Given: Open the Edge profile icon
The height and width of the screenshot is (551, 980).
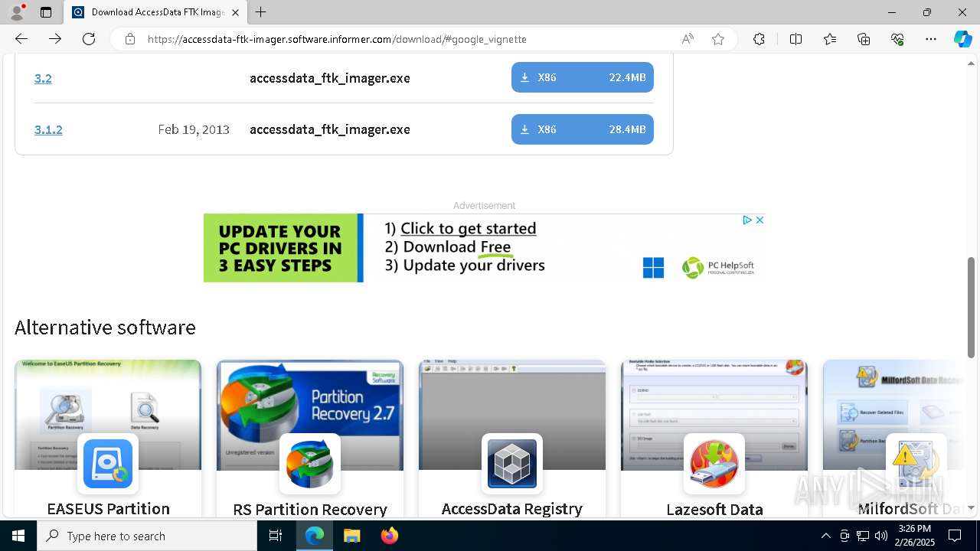Looking at the screenshot, I should [x=17, y=12].
